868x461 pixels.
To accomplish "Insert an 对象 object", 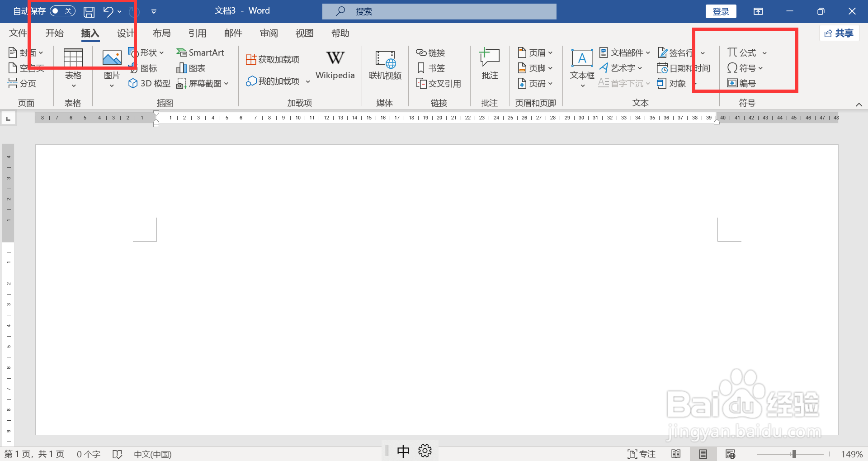I will click(x=672, y=83).
